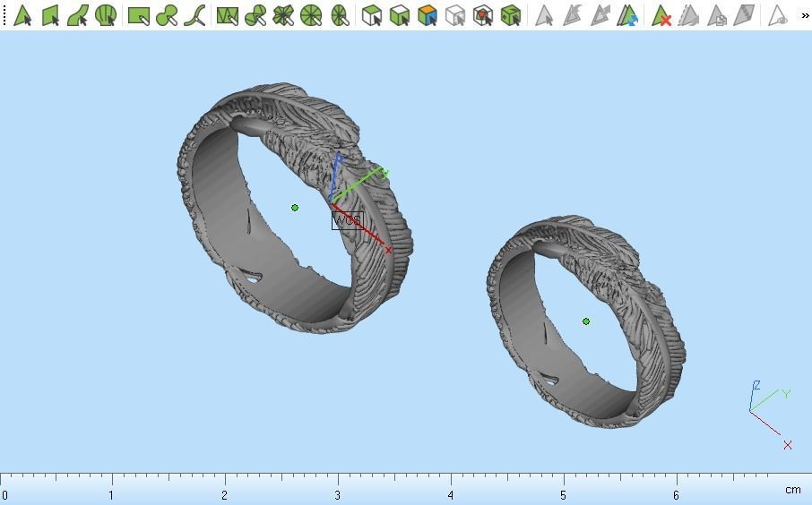
Task: Click the green center dot of left ring
Action: (295, 208)
